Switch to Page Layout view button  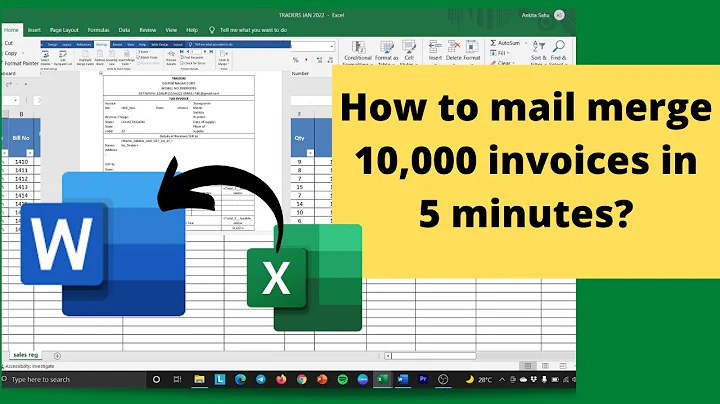(x=545, y=366)
